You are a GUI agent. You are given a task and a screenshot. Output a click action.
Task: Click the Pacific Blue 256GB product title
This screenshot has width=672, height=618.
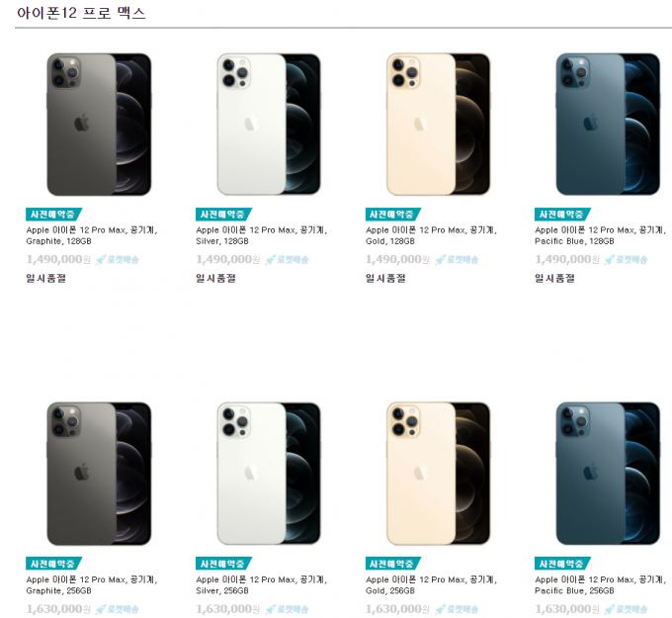click(x=601, y=585)
